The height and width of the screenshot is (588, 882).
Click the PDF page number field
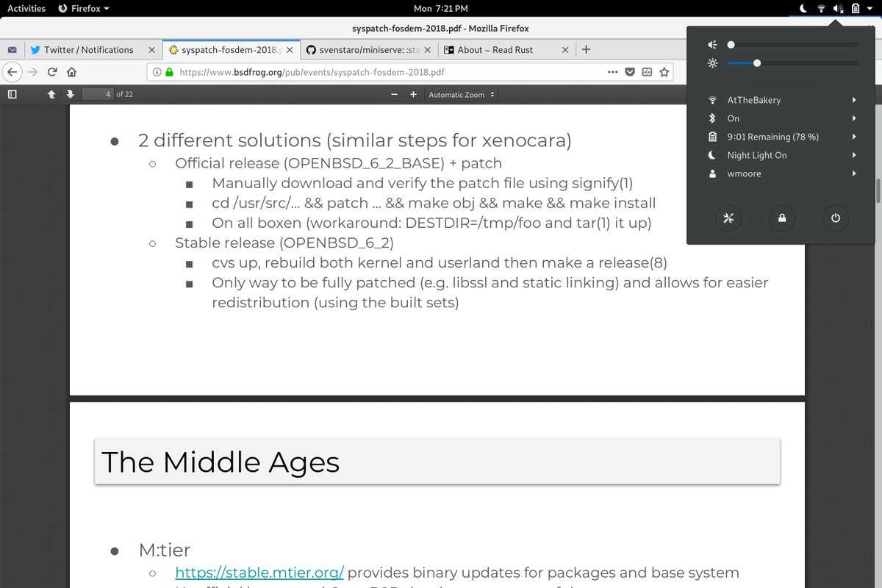97,94
